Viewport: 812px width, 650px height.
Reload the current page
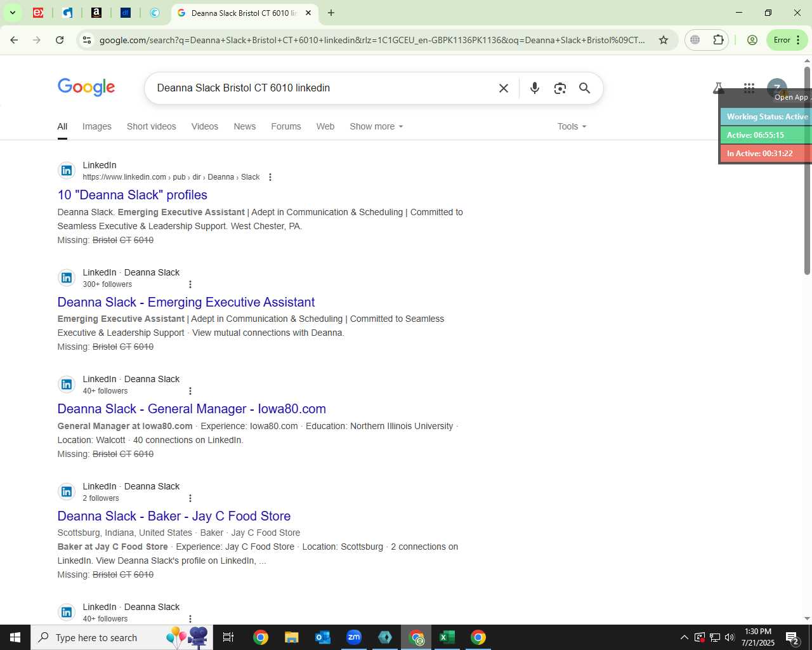(x=60, y=40)
